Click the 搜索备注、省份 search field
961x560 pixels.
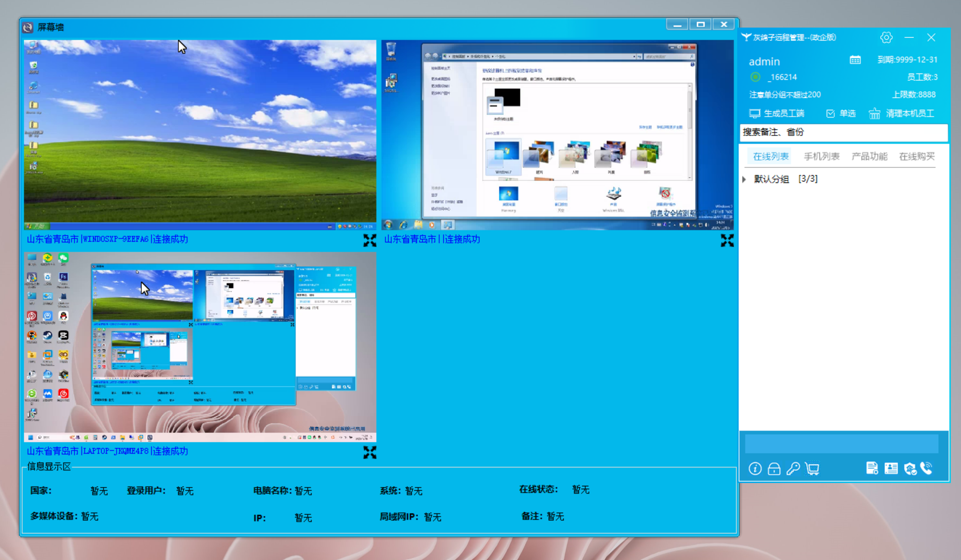(x=843, y=132)
